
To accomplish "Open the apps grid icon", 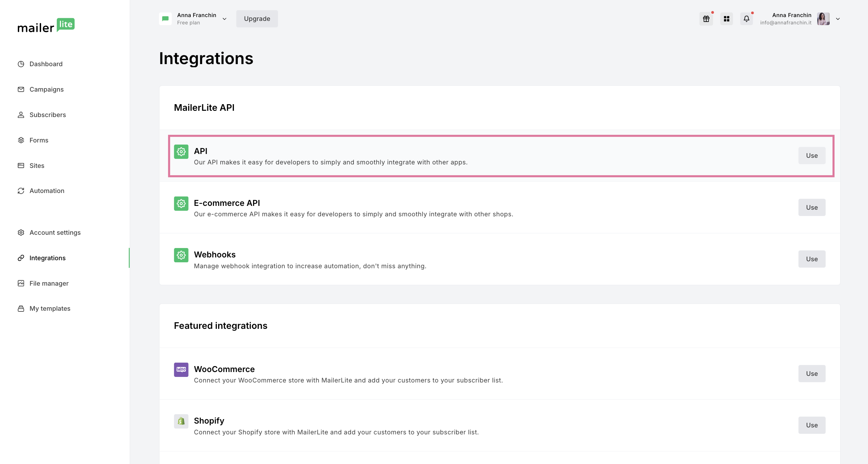I will click(726, 19).
